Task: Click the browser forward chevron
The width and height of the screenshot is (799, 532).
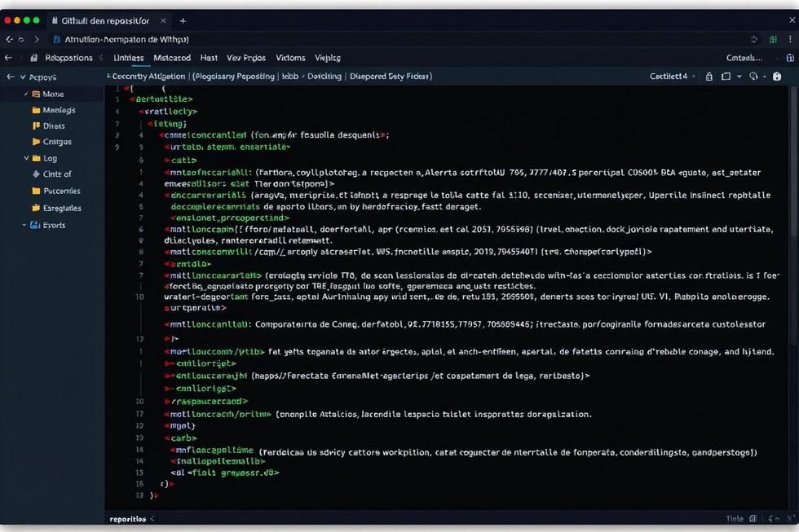Action: [36, 39]
